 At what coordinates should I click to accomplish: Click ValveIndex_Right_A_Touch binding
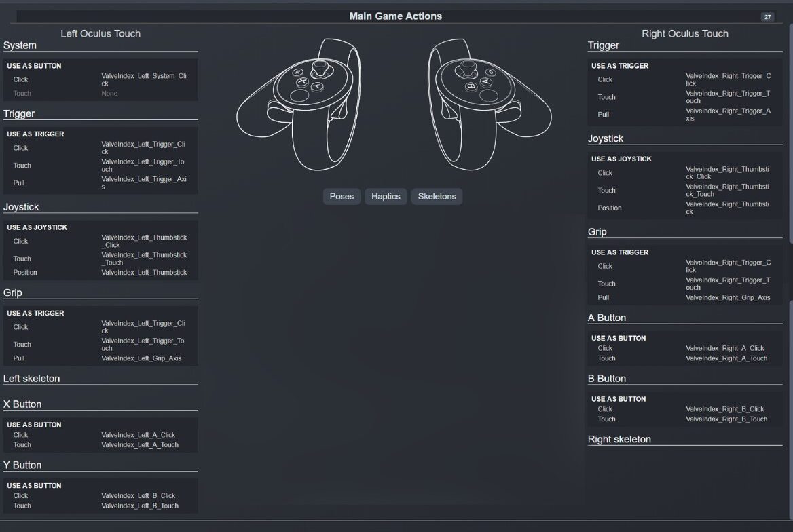click(x=726, y=358)
